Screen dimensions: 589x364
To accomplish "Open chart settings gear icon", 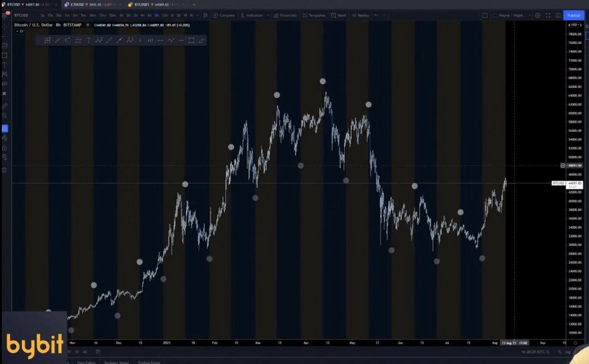I will tap(537, 15).
